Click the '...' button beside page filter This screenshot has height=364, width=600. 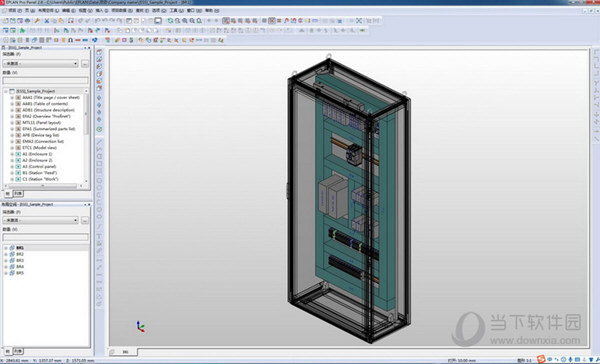[85, 64]
